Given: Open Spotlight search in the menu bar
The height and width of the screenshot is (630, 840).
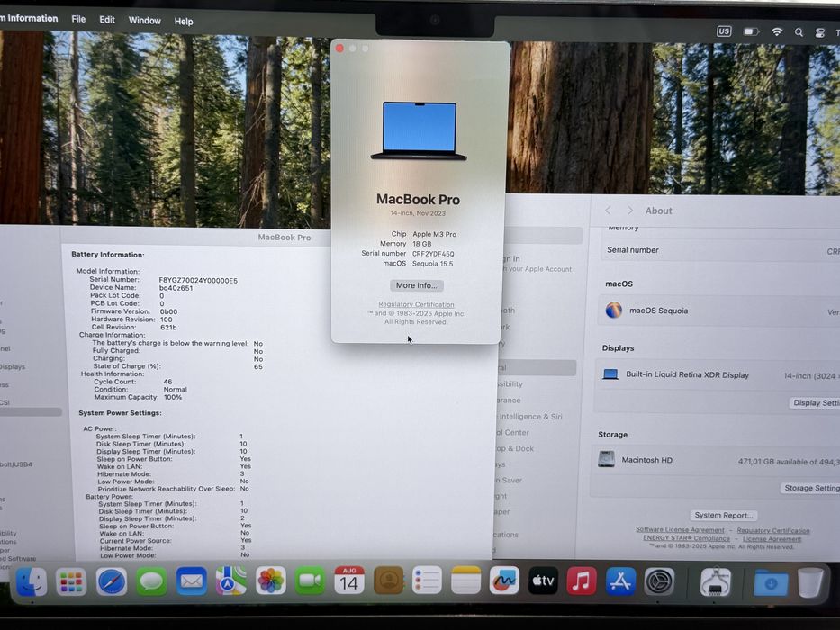Looking at the screenshot, I should tap(799, 32).
